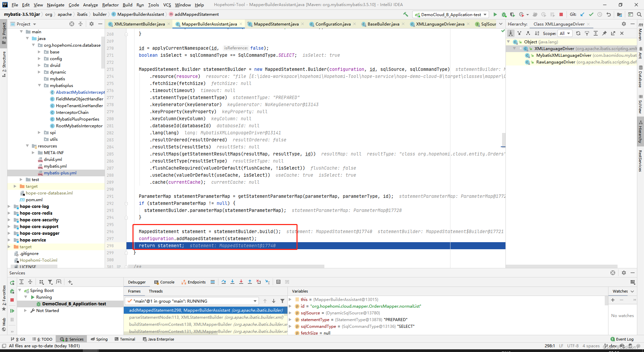The width and height of the screenshot is (644, 352).
Task: Build the project with the hammer icon
Action: pos(406,14)
